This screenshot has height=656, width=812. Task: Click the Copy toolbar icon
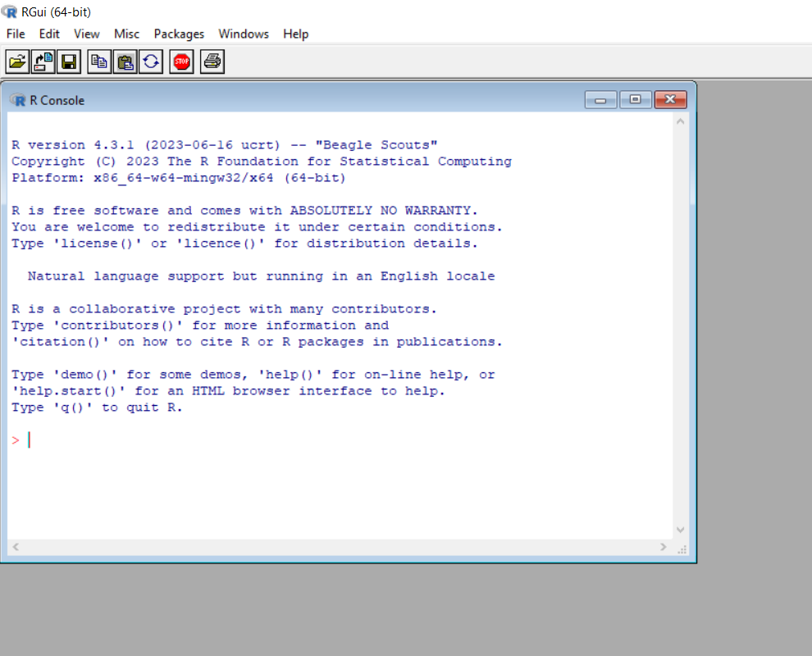point(99,62)
